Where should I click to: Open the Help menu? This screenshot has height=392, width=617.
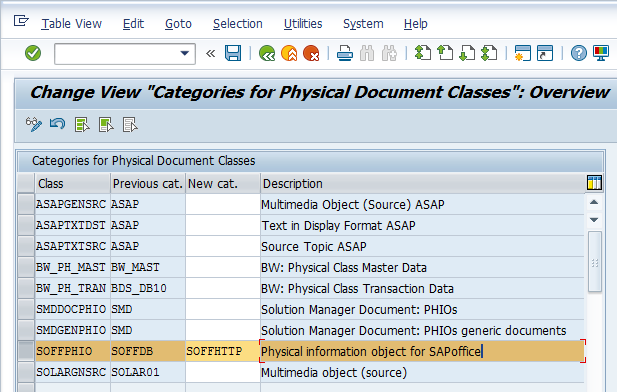(x=416, y=24)
